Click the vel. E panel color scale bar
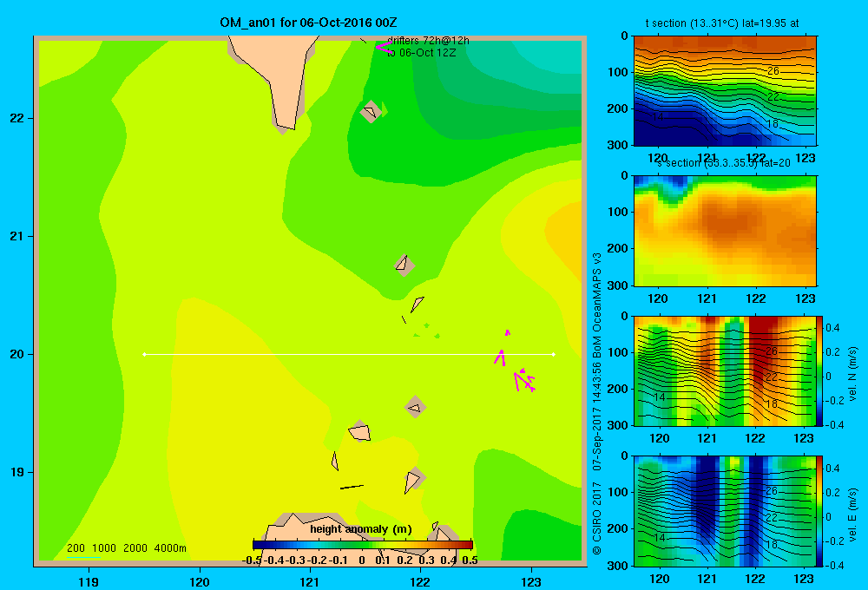This screenshot has height=590, width=868. [819, 511]
